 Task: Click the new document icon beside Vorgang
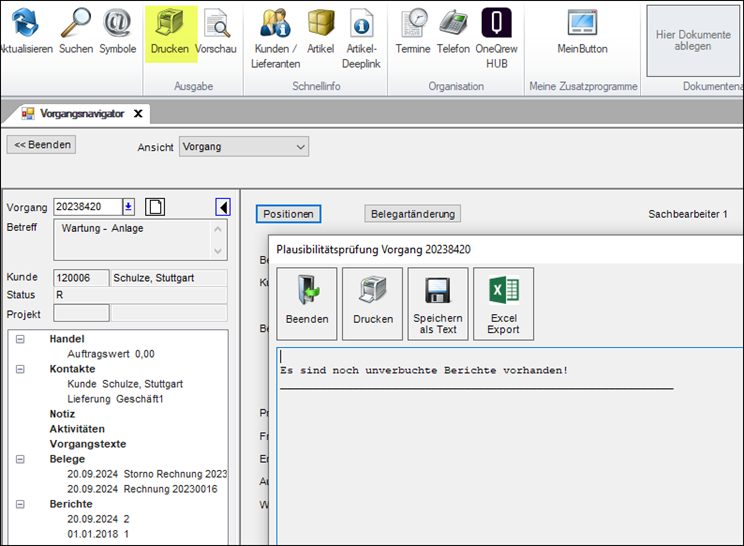[155, 207]
